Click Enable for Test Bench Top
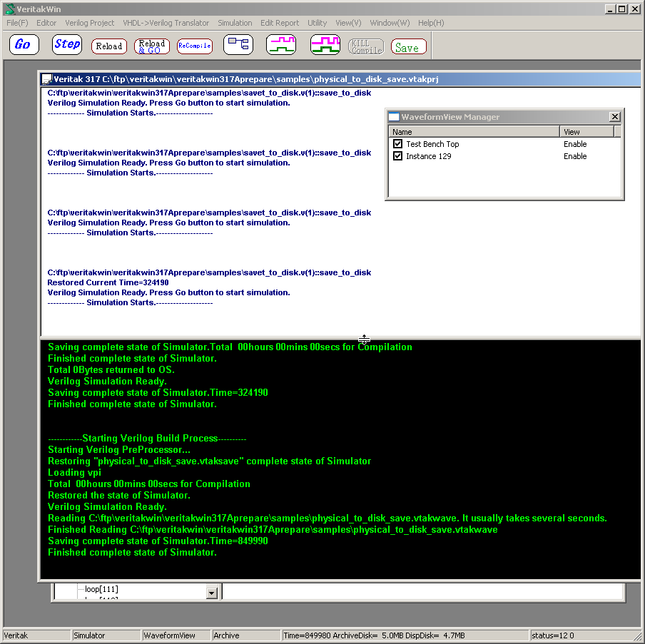The height and width of the screenshot is (644, 645). [x=574, y=144]
